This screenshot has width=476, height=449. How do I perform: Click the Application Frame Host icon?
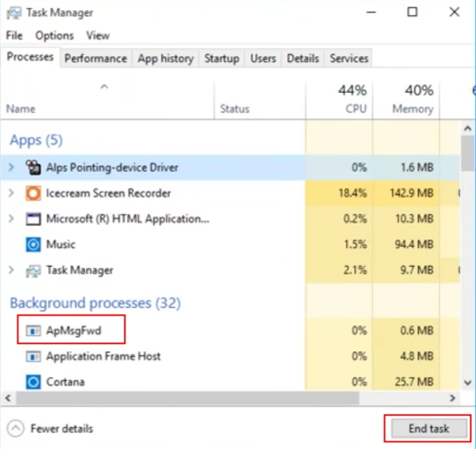point(33,356)
